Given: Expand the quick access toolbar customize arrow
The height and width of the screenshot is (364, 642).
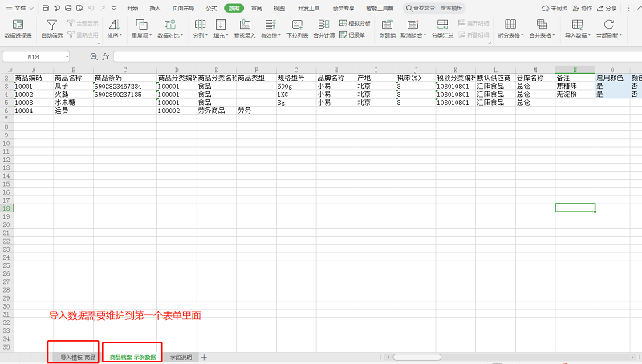Looking at the screenshot, I should (114, 8).
